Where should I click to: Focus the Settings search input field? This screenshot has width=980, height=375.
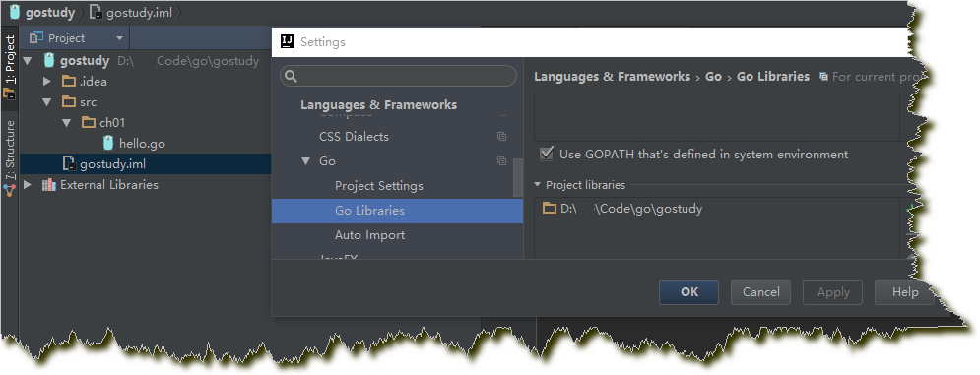pyautogui.click(x=398, y=76)
